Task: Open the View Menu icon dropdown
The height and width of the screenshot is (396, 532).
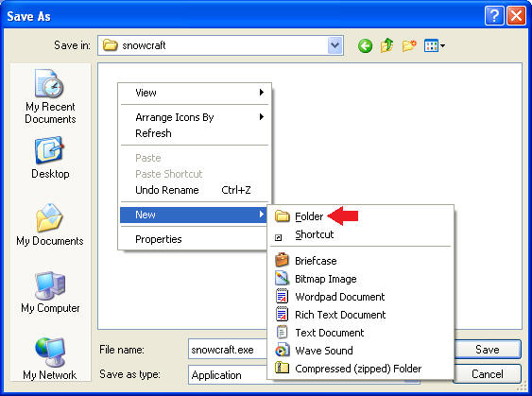Action: click(x=435, y=45)
